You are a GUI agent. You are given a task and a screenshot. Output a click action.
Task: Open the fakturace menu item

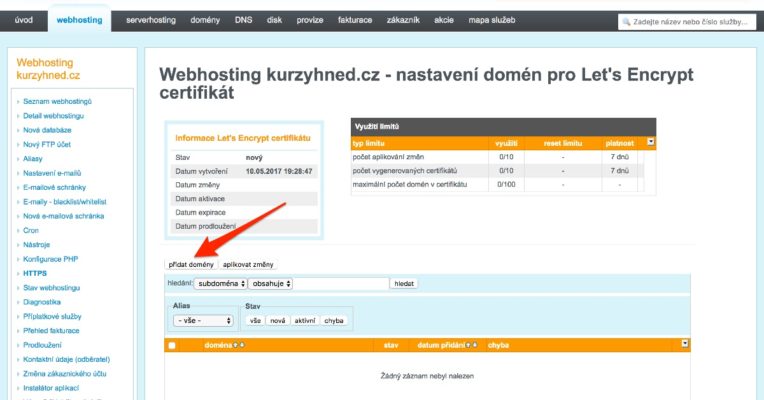[x=355, y=20]
